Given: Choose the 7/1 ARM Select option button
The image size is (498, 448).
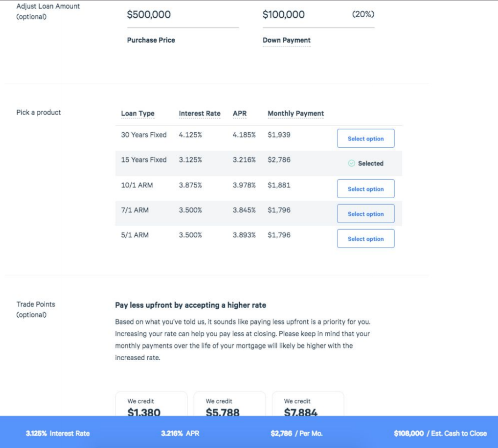Looking at the screenshot, I should [x=366, y=214].
